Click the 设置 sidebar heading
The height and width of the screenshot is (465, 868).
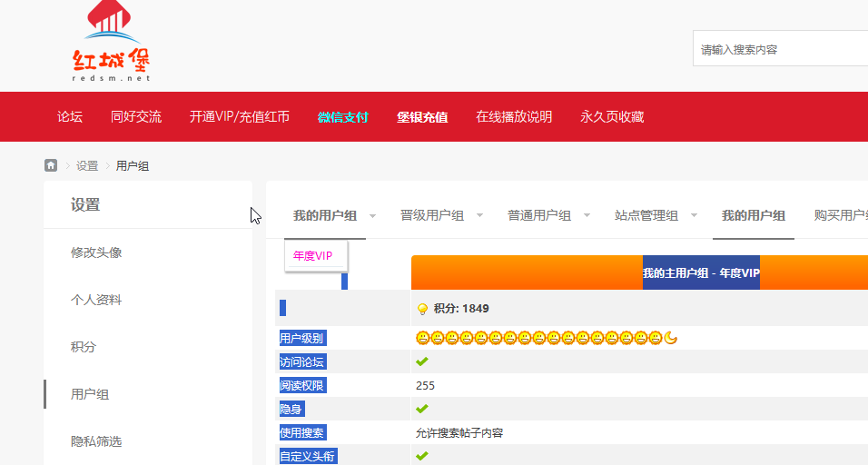(x=85, y=205)
